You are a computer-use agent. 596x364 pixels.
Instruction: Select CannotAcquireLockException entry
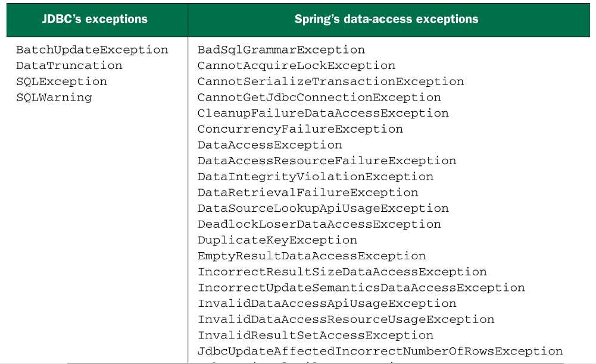[296, 65]
